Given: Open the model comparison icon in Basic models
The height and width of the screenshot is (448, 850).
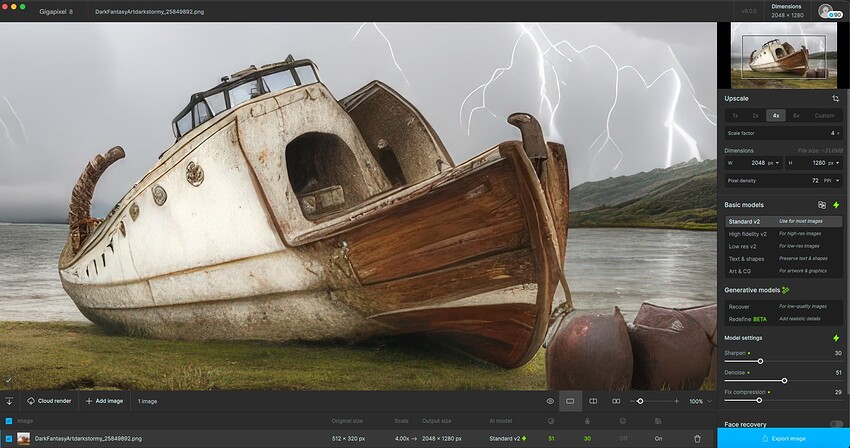Looking at the screenshot, I should coord(822,204).
